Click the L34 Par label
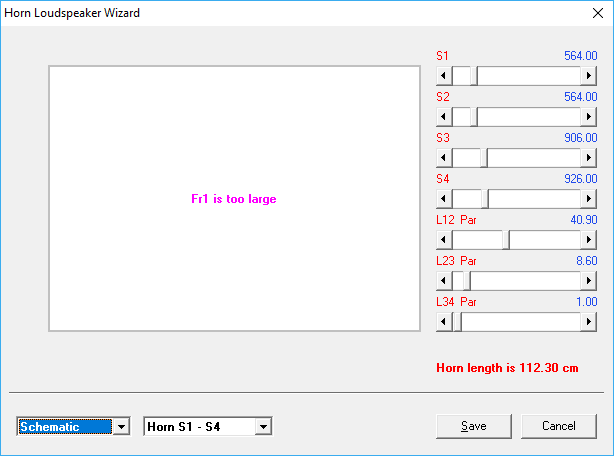 click(x=456, y=302)
